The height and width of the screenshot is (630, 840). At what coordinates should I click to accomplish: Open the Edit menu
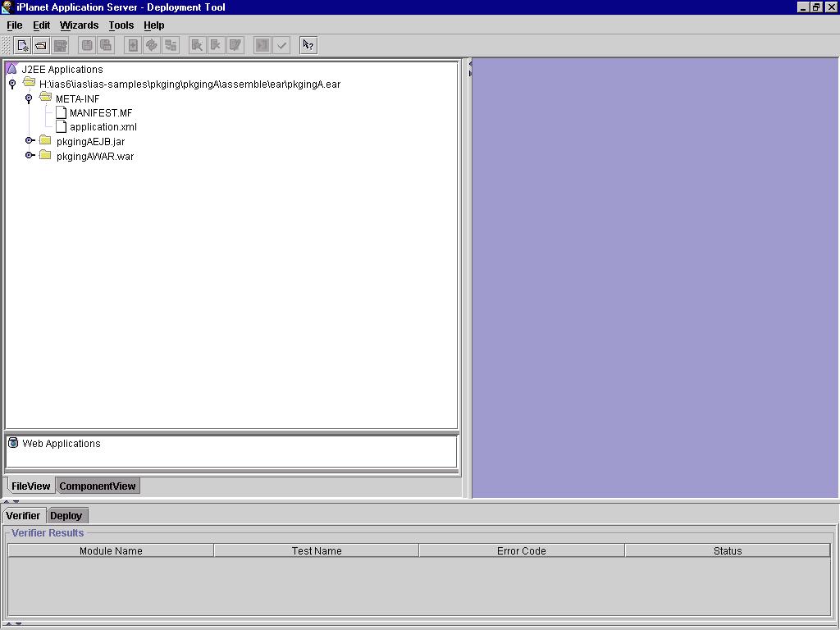41,25
